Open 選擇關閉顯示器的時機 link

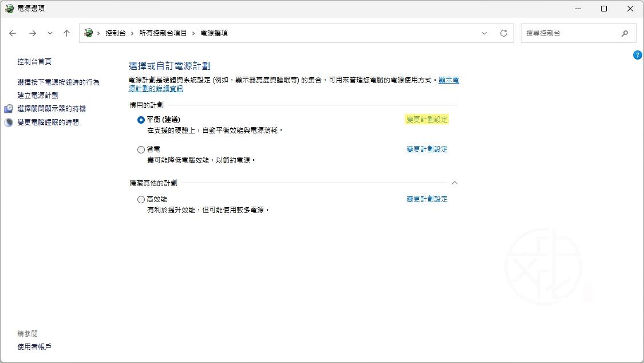pyautogui.click(x=52, y=108)
